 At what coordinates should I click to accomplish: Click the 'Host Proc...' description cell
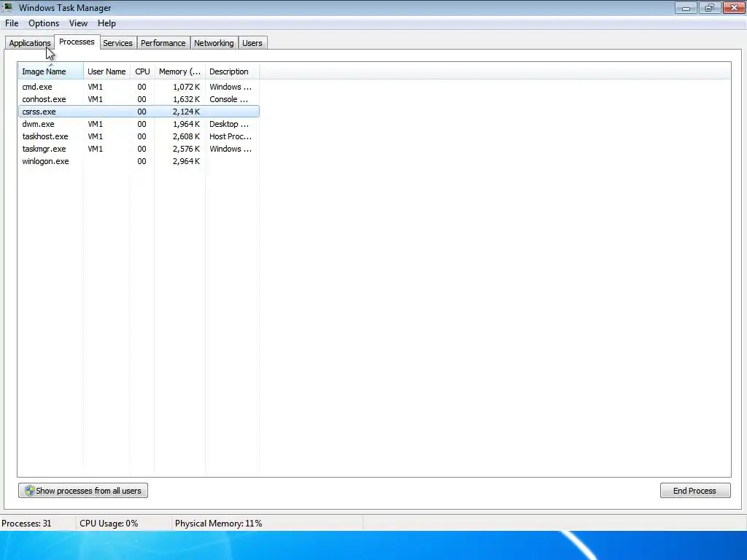[x=231, y=136]
